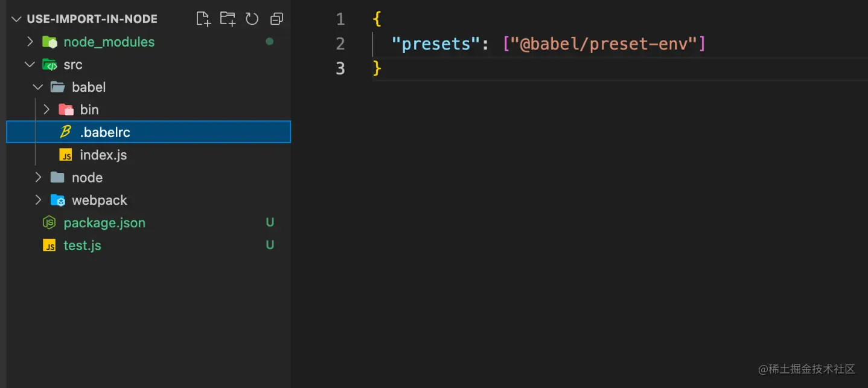The image size is (868, 388).
Task: Click the Node icon of package.json
Action: (x=49, y=222)
